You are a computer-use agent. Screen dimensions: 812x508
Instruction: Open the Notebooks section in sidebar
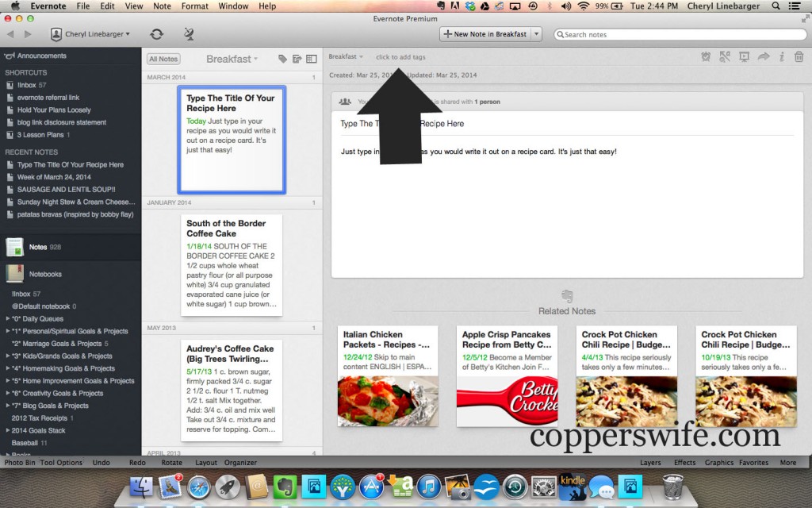71,274
